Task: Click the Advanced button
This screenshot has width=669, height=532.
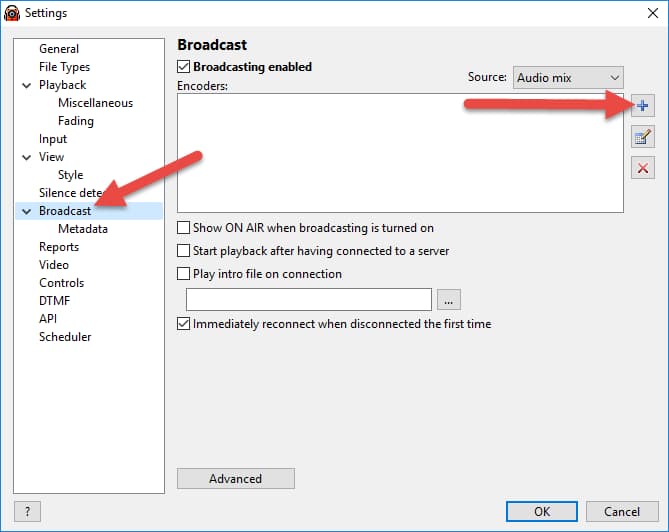Action: click(235, 479)
